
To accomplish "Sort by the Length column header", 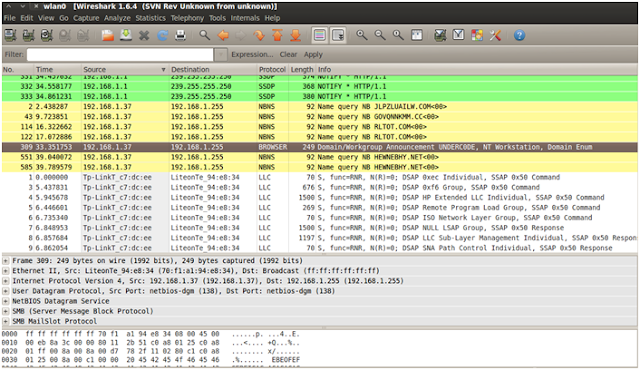I will pyautogui.click(x=302, y=69).
